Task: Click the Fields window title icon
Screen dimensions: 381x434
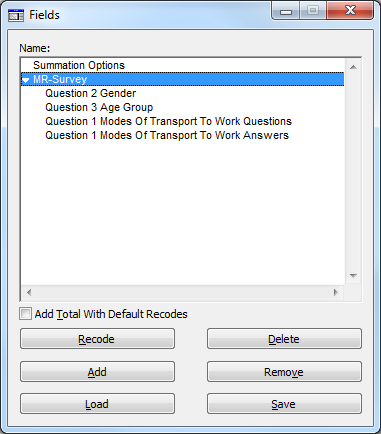Action: 16,15
